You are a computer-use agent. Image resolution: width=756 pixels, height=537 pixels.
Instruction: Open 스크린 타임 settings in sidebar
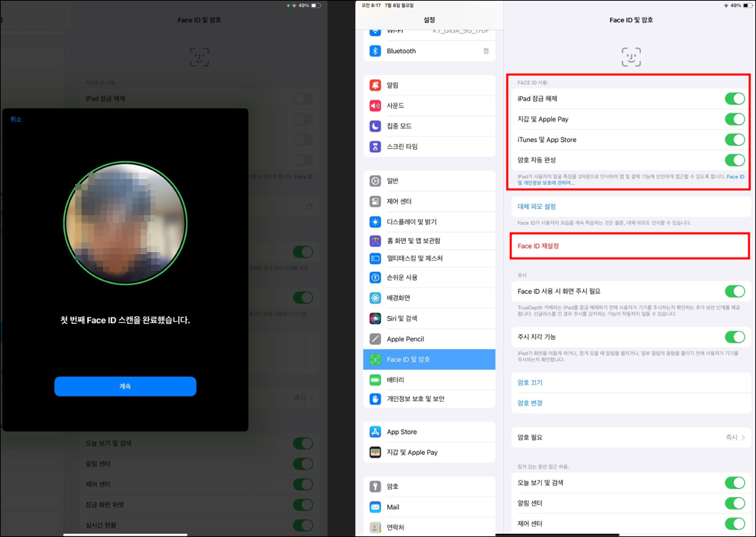coord(429,146)
